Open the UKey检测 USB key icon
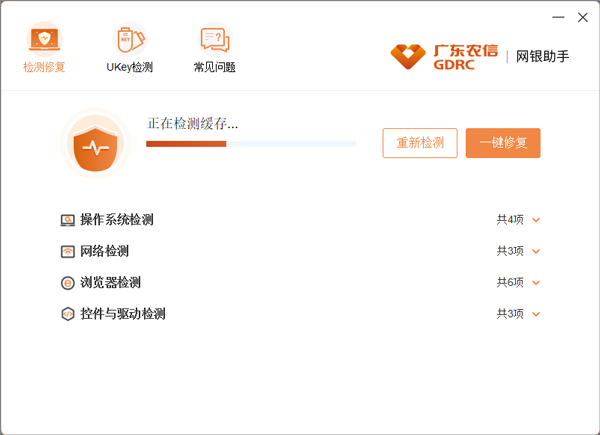 pyautogui.click(x=130, y=39)
